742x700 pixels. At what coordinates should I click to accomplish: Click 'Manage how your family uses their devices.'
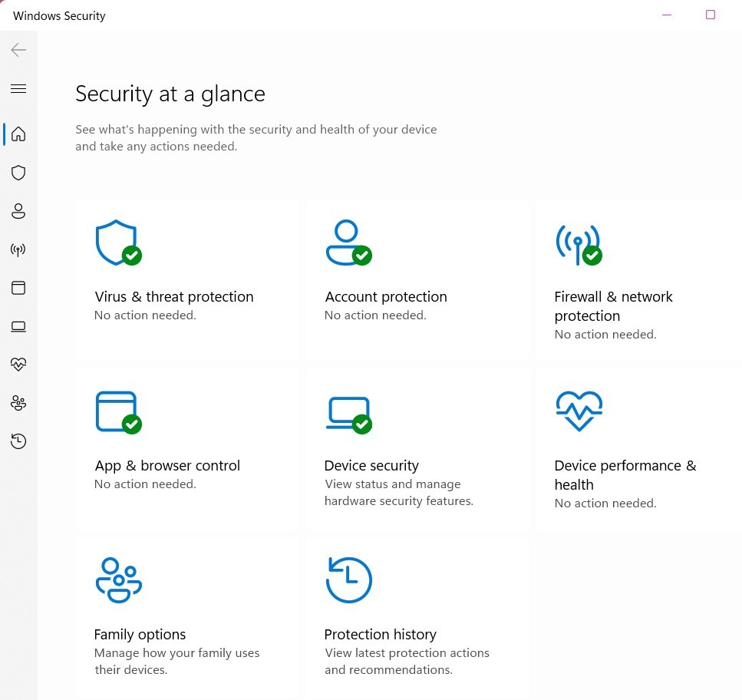[x=177, y=662]
